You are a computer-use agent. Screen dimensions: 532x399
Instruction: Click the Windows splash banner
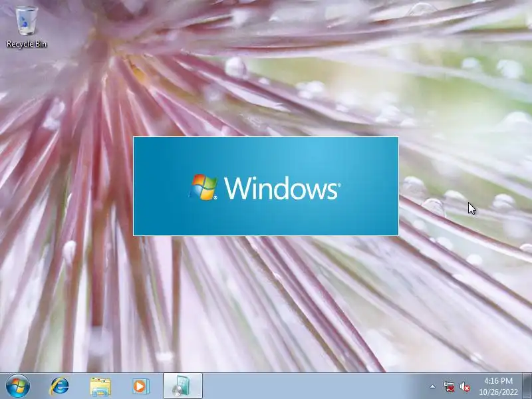tap(265, 186)
